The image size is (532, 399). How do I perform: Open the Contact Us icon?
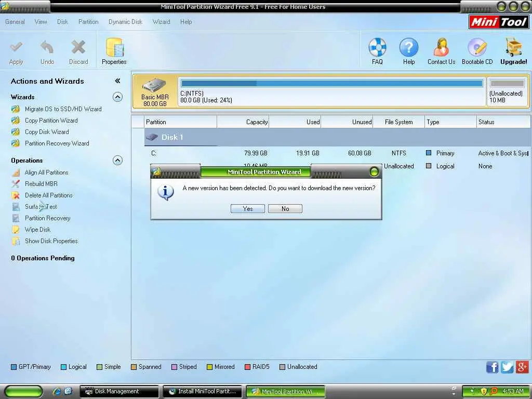[441, 47]
